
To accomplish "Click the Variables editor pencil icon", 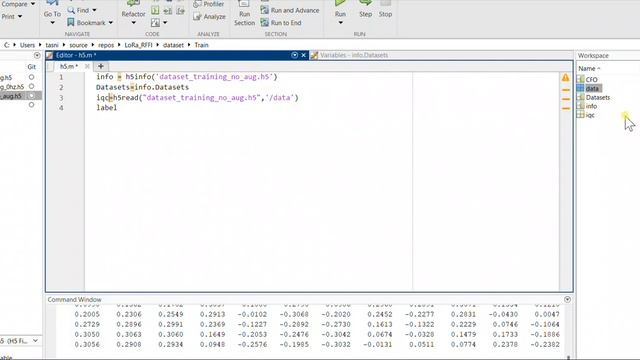I will 314,55.
